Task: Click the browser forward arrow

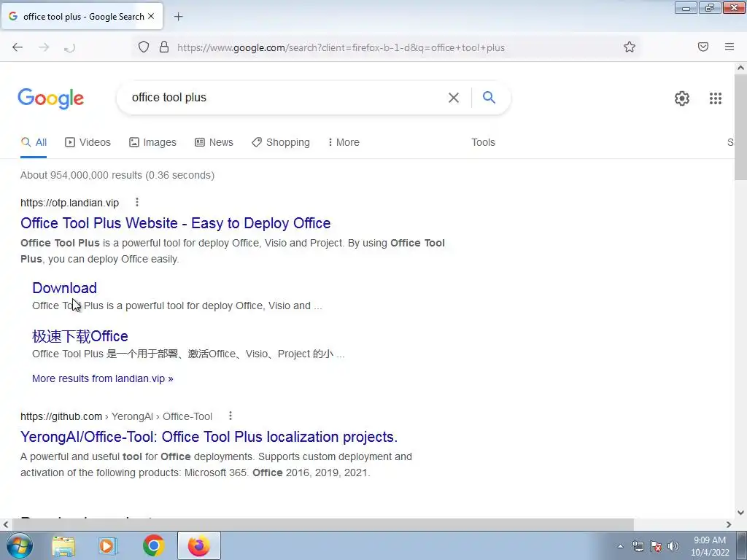Action: click(x=44, y=47)
